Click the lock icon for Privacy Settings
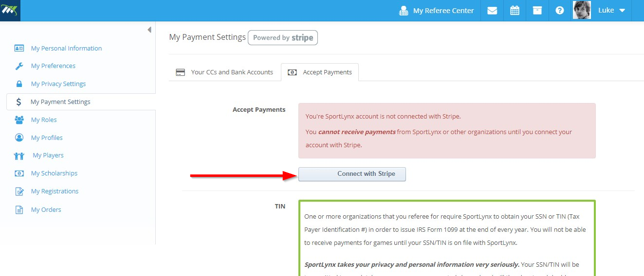Viewport: 644px width, 276px height. pyautogui.click(x=19, y=84)
